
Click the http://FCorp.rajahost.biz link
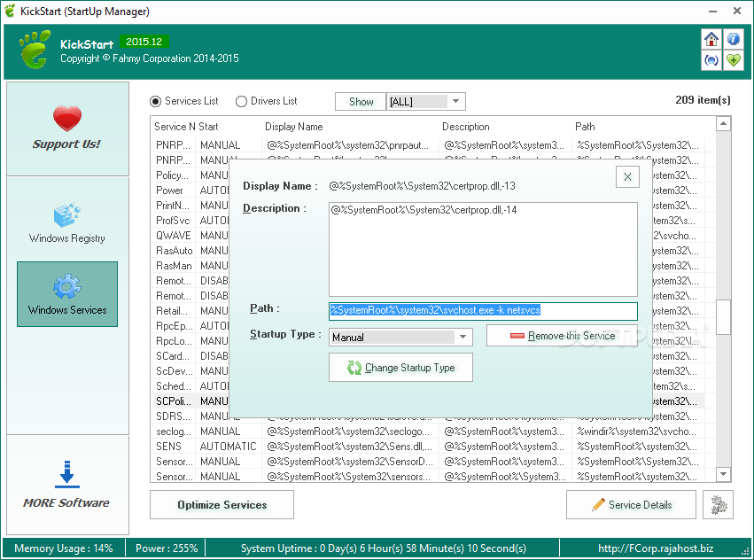656,548
